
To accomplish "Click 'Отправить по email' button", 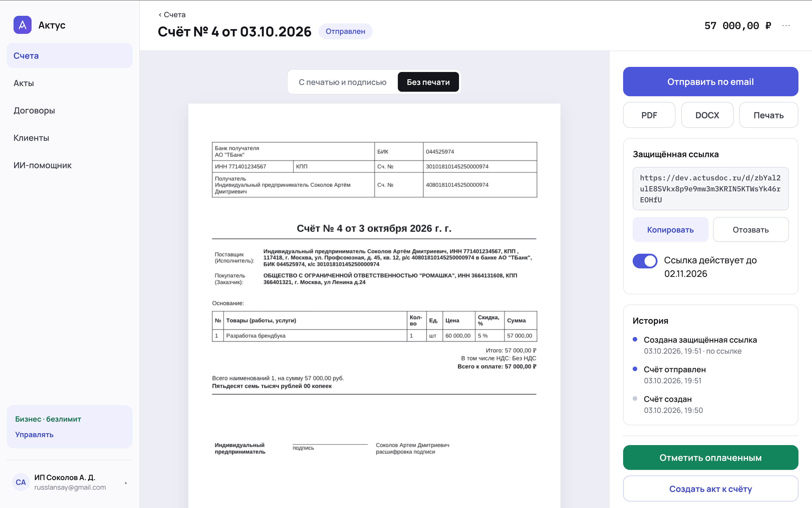I will 710,82.
